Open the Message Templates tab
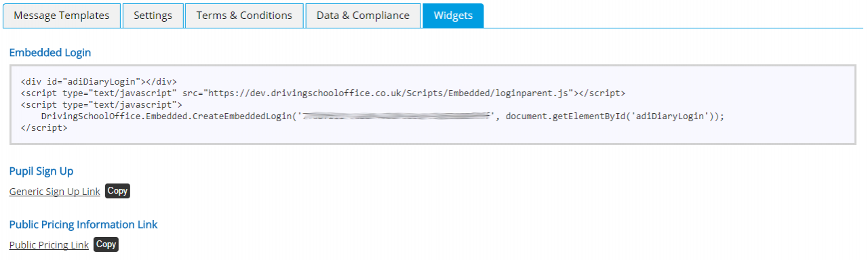 [x=62, y=16]
